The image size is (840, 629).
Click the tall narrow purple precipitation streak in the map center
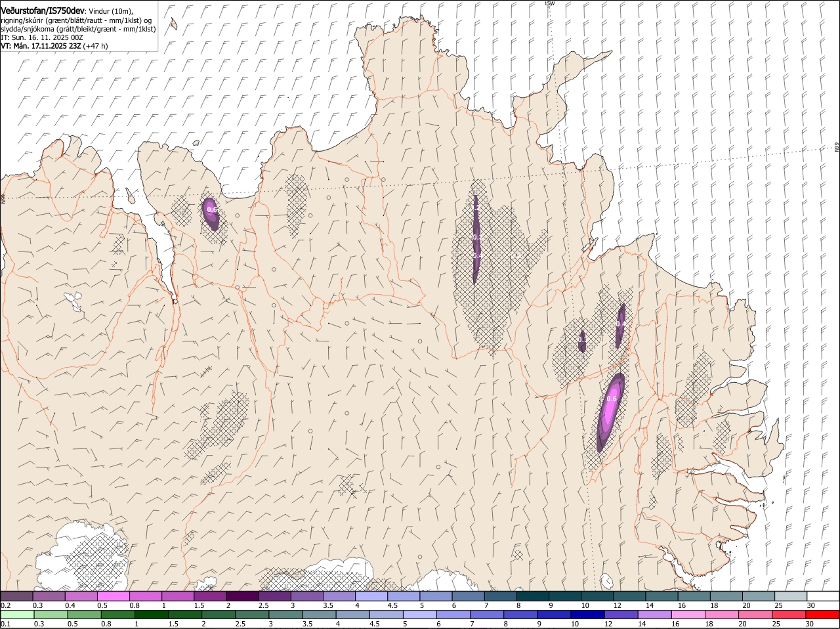(x=476, y=240)
